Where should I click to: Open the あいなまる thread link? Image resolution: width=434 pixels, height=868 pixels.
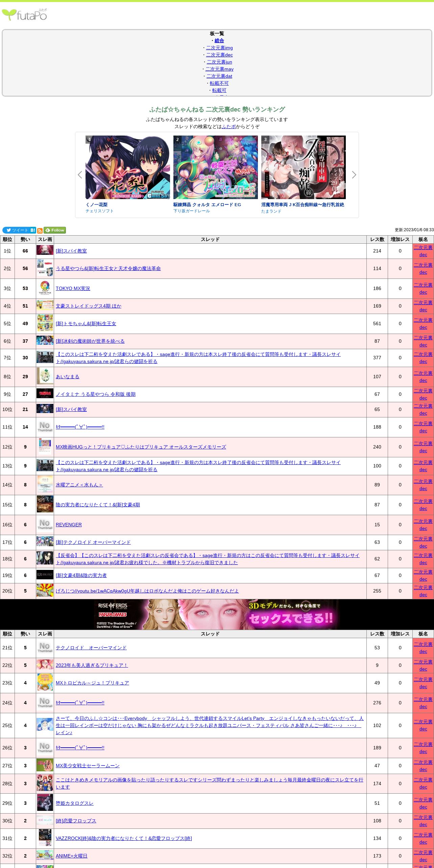pos(68,377)
